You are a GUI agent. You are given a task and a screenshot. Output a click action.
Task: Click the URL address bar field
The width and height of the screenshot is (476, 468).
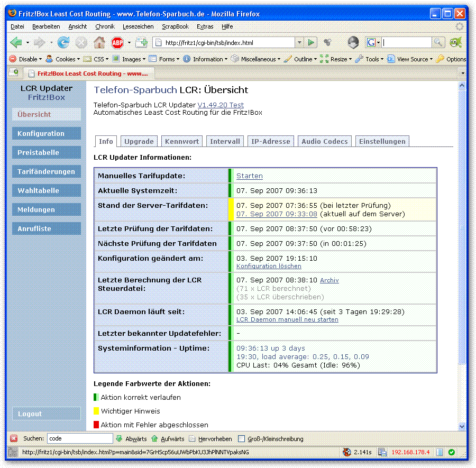click(224, 42)
